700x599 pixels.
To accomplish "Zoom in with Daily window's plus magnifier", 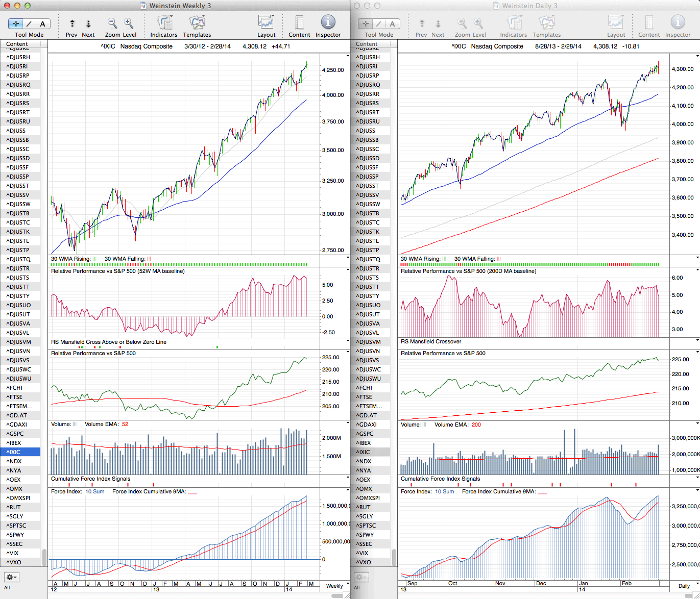I will [478, 23].
